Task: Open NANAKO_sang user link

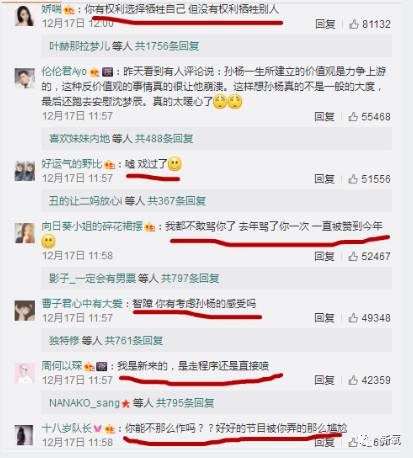Action: tap(84, 403)
